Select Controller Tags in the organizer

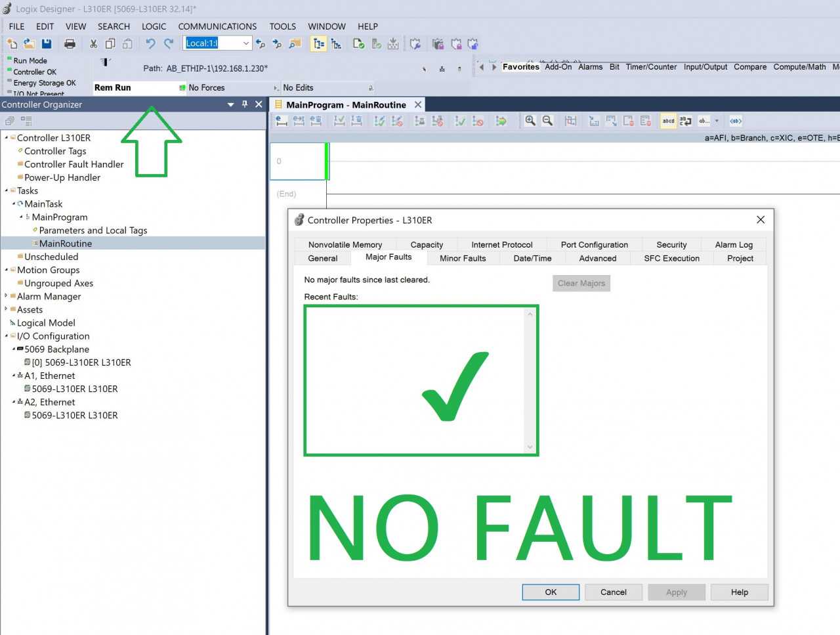tap(55, 151)
